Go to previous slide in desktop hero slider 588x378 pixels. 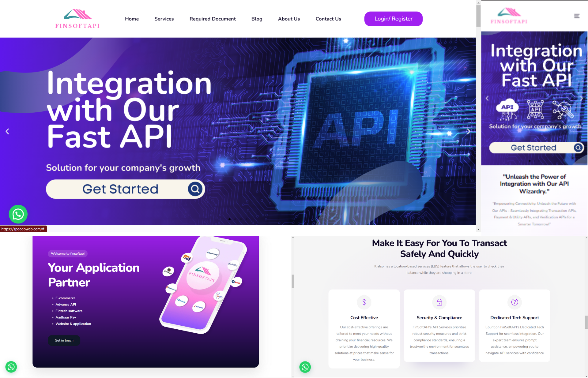[7, 131]
